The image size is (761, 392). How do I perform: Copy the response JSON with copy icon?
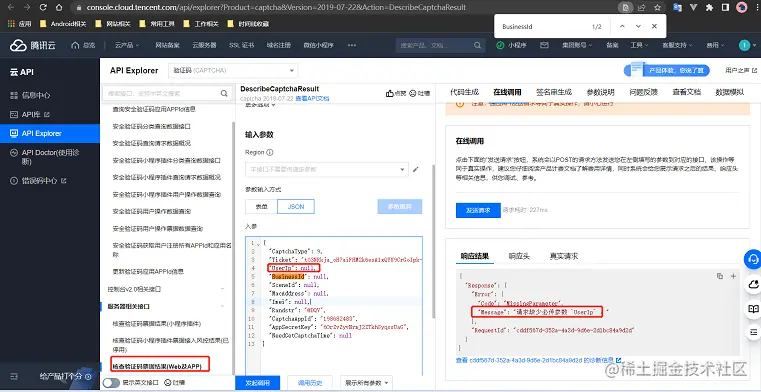[x=720, y=276]
